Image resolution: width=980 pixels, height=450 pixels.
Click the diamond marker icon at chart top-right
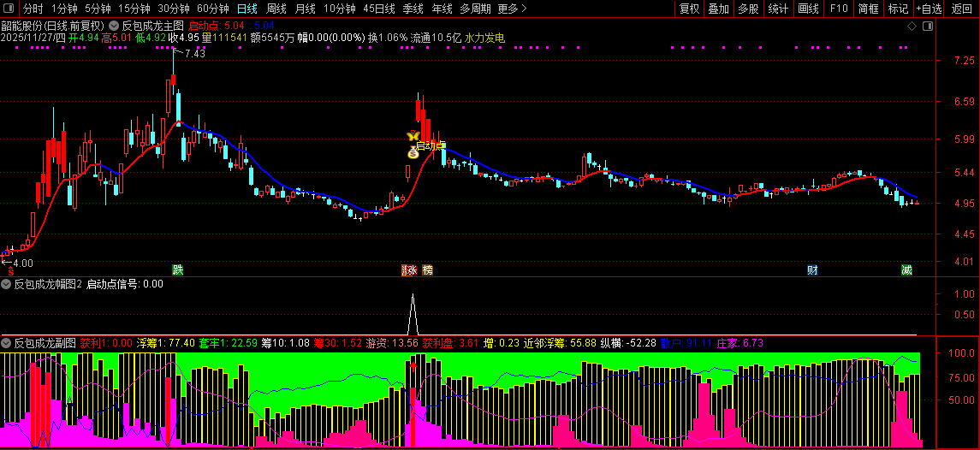911,27
